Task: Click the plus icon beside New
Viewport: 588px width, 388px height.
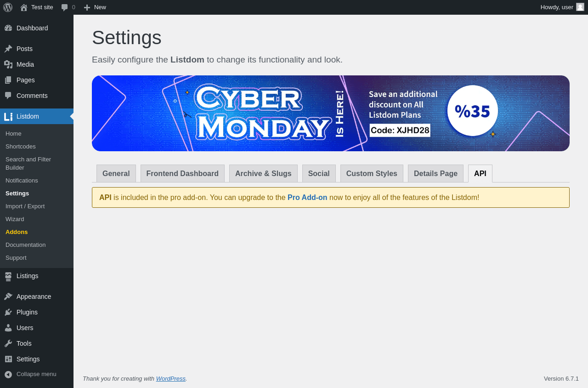Action: pos(87,7)
